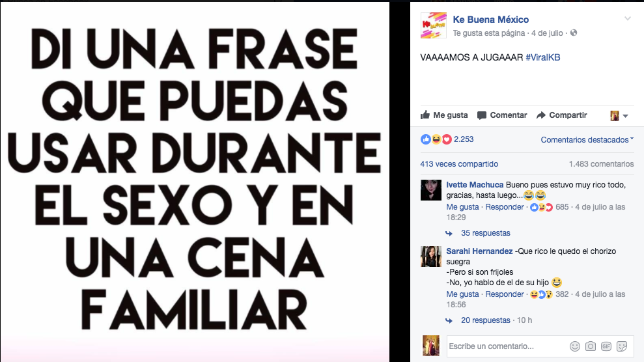Click the public globe privacy icon
The height and width of the screenshot is (362, 644).
574,33
